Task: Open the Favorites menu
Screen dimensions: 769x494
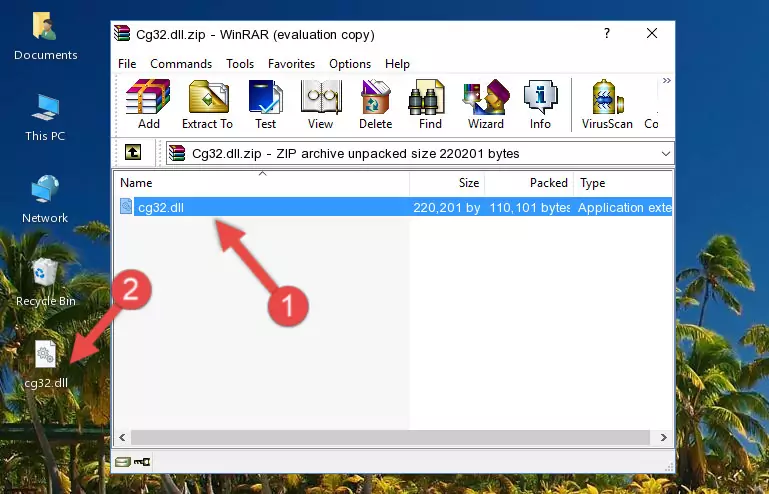Action: 291,64
